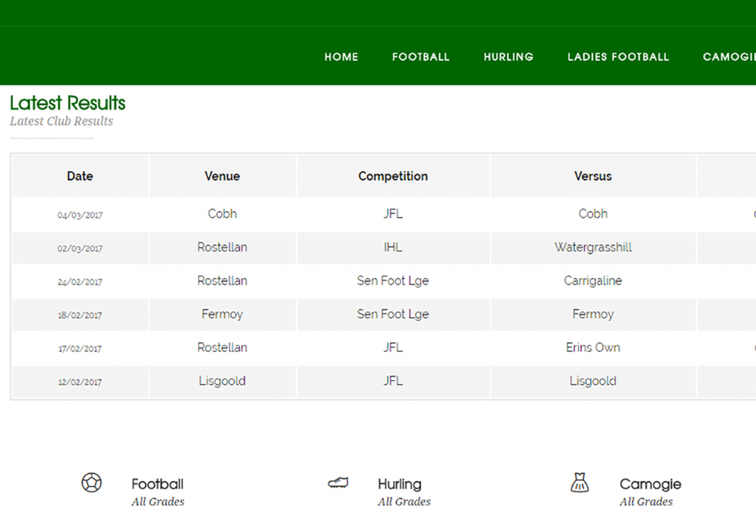Click Fermoy in the Versus column
Screen dimensions: 756x532
[x=593, y=314]
